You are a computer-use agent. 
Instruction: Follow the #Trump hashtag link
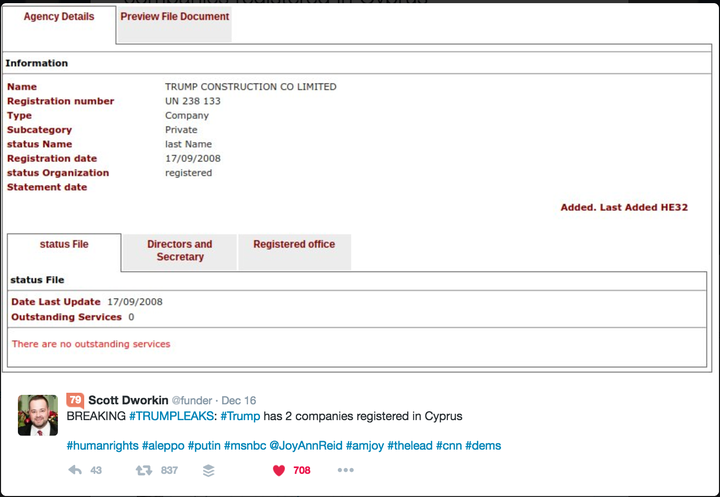tap(240, 416)
